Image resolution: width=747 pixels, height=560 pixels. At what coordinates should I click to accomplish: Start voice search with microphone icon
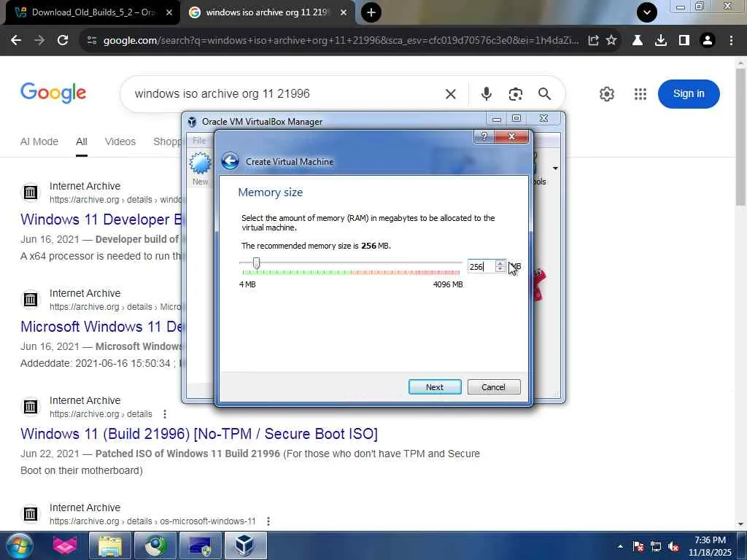click(x=486, y=94)
